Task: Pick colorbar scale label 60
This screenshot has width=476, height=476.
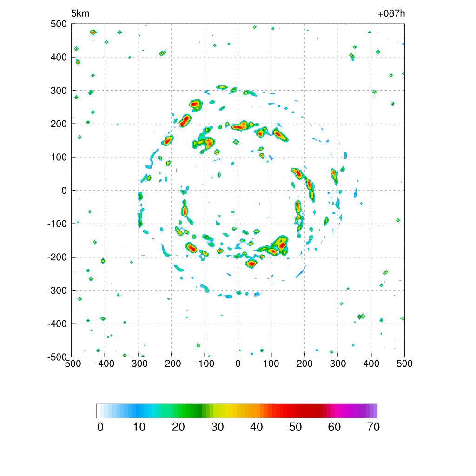Action: click(x=334, y=427)
